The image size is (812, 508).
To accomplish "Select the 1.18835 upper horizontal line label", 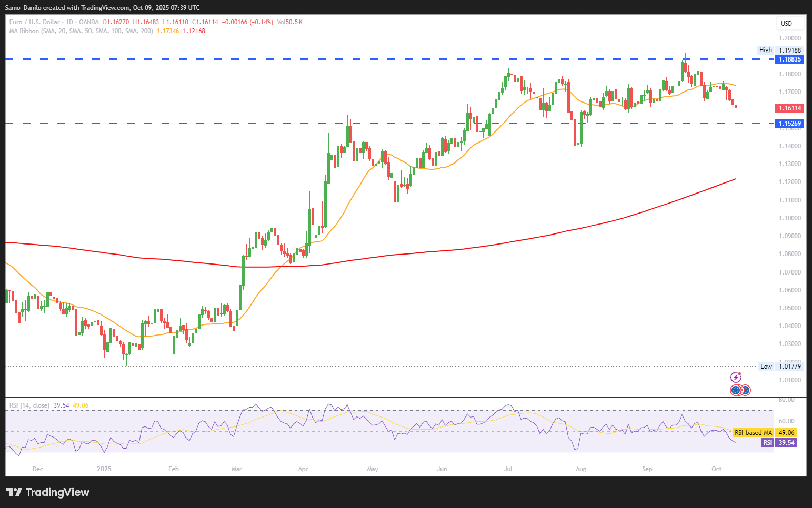I will 790,59.
